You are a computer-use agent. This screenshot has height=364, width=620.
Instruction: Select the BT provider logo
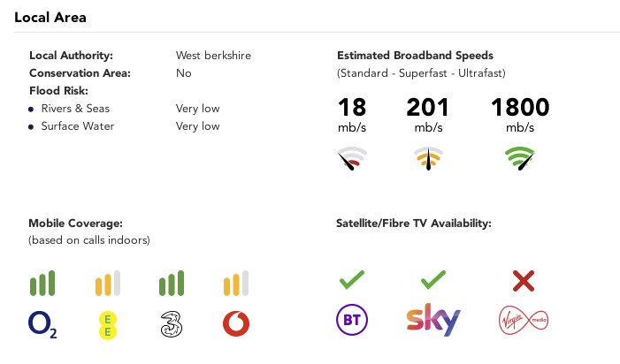click(x=351, y=320)
